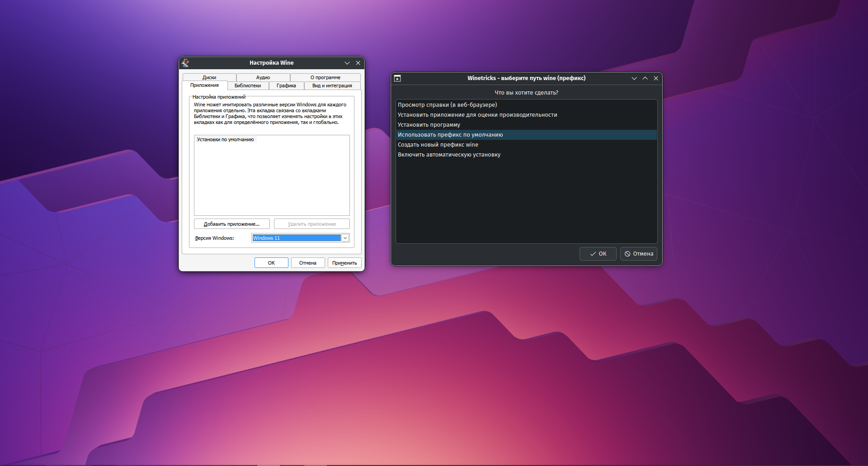Open the Вид и интеграция tab

332,86
